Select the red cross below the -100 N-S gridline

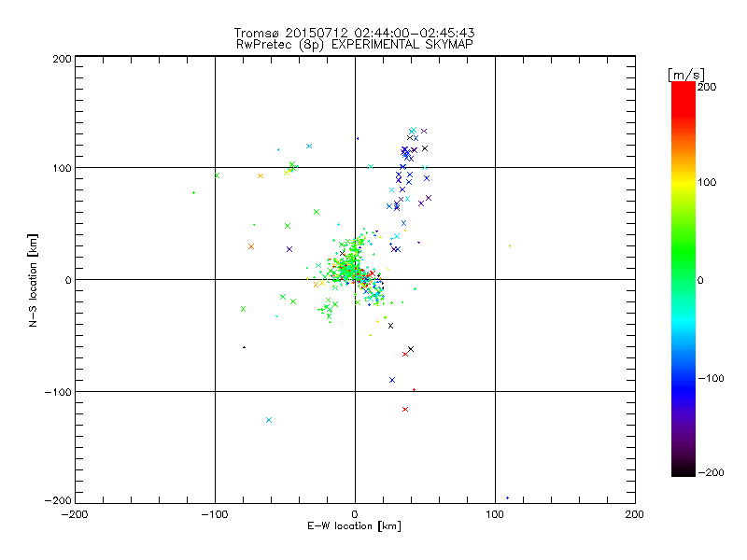point(405,410)
